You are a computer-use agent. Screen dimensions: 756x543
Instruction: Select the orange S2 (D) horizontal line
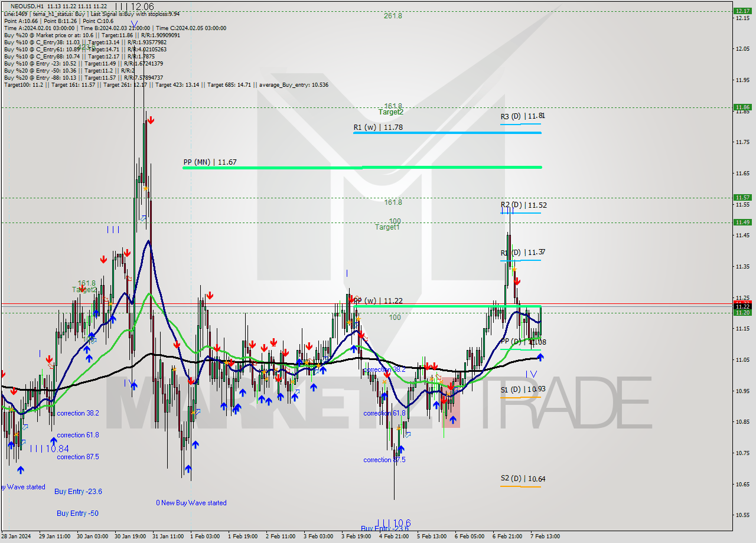520,486
